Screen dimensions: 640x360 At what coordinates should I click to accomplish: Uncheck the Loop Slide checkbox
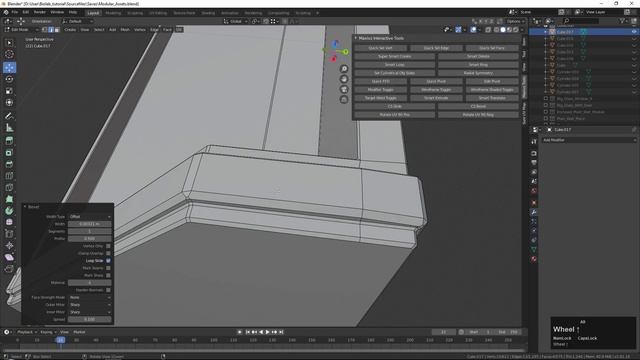[108, 261]
